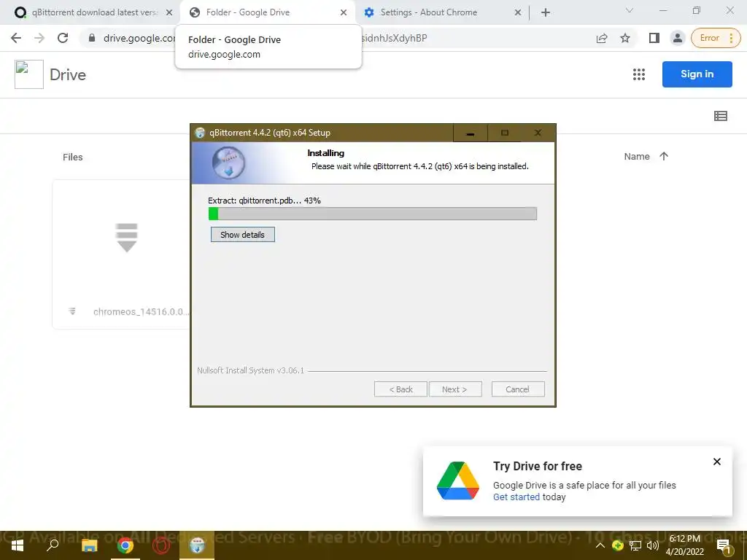Go back in Chrome navigation
The image size is (747, 560).
(x=16, y=38)
